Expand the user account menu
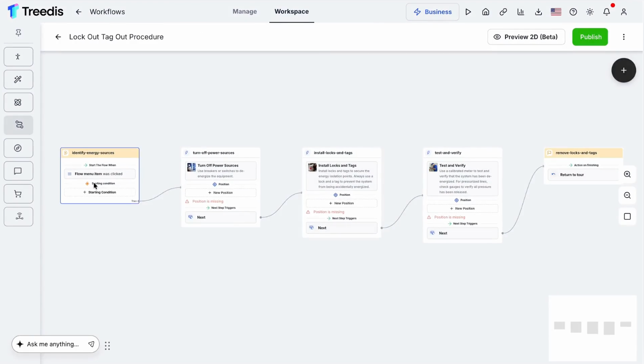Viewport: 644px width, 364px height. (624, 12)
